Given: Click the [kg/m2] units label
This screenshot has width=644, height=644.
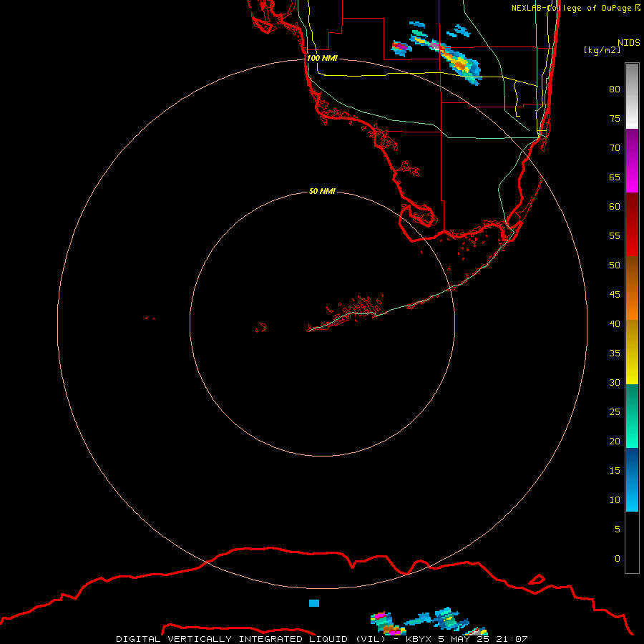Looking at the screenshot, I should coord(602,50).
